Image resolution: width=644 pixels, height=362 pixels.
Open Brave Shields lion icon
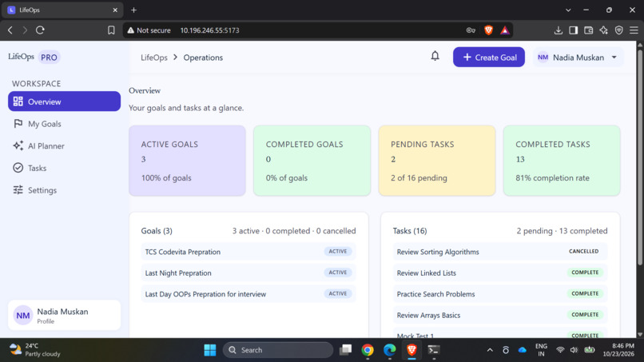pyautogui.click(x=488, y=30)
